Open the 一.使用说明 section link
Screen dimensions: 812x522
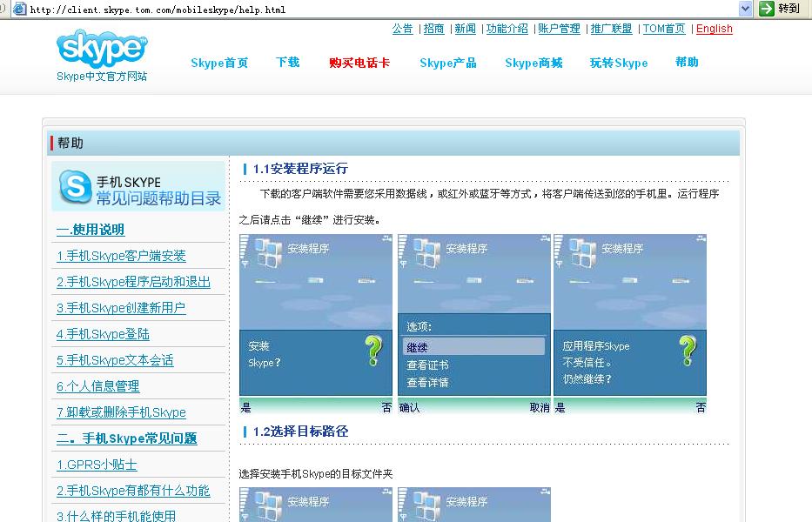(91, 230)
